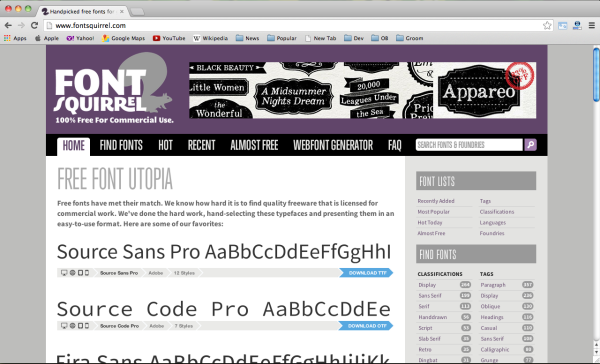Click the DOWNLOAD OTF button
Screen dimensions: 600x364
point(366,326)
